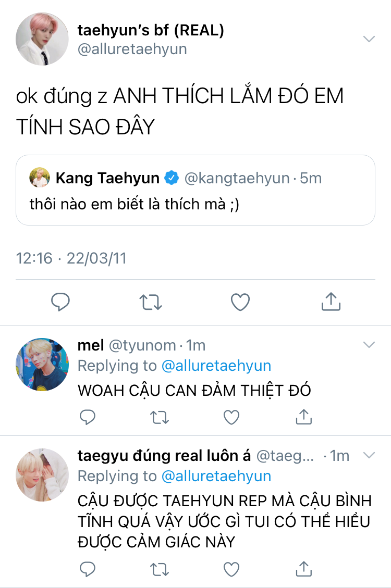
Task: Open options chevron on main tweet
Action: pyautogui.click(x=369, y=39)
